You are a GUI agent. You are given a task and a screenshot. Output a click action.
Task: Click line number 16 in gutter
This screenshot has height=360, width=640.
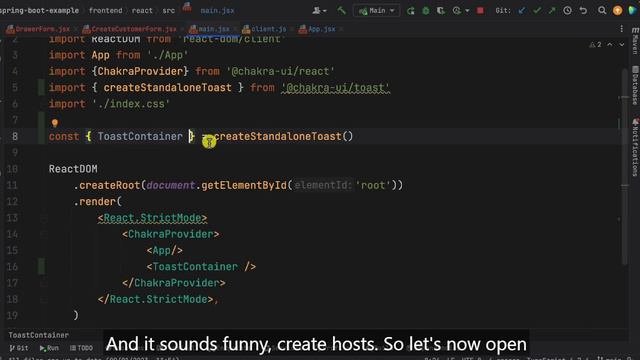pos(13,267)
